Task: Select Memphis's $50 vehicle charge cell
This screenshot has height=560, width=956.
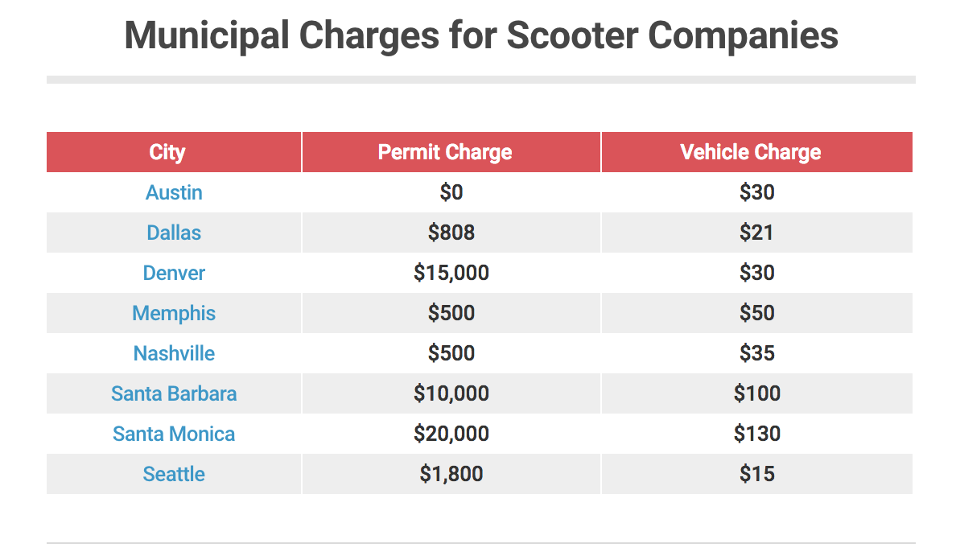Action: (x=757, y=314)
